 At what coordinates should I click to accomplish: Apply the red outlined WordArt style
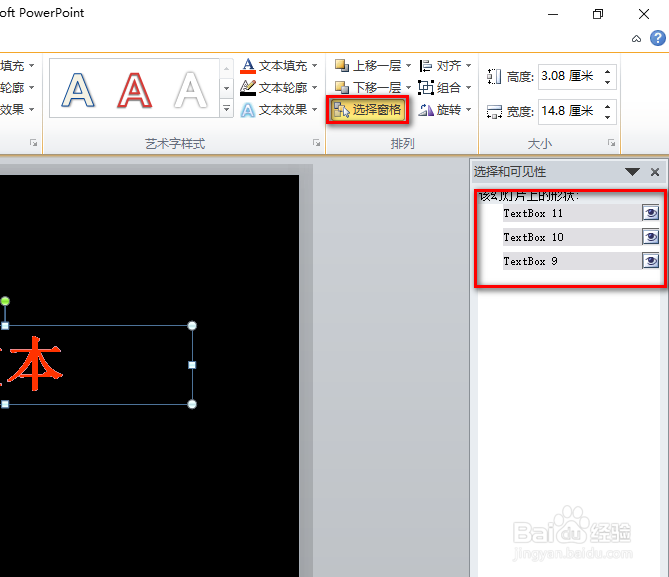[x=134, y=90]
